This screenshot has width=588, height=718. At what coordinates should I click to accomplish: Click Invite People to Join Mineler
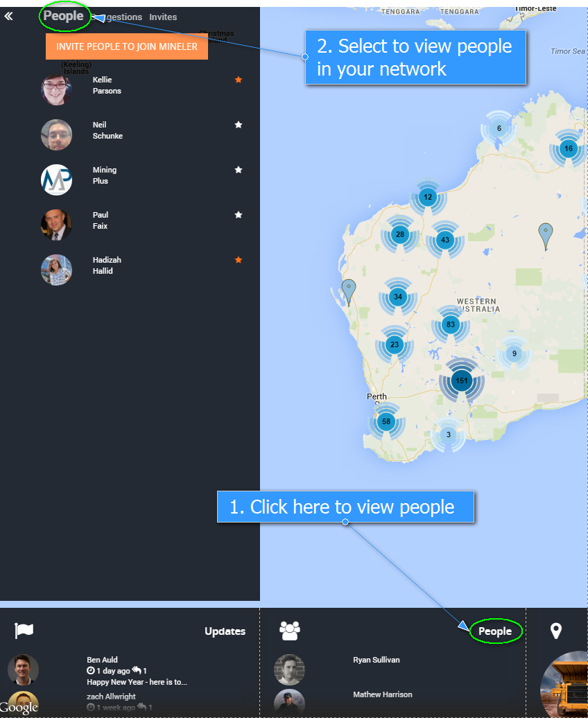(x=127, y=46)
